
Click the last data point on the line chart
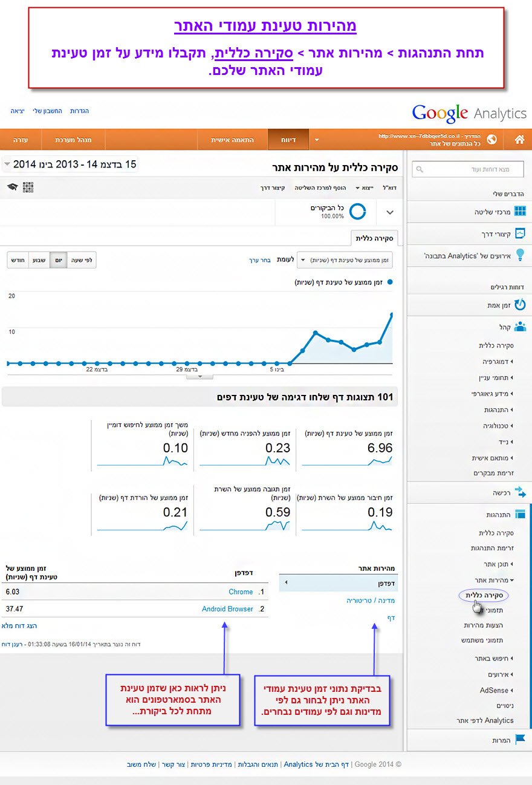click(392, 314)
